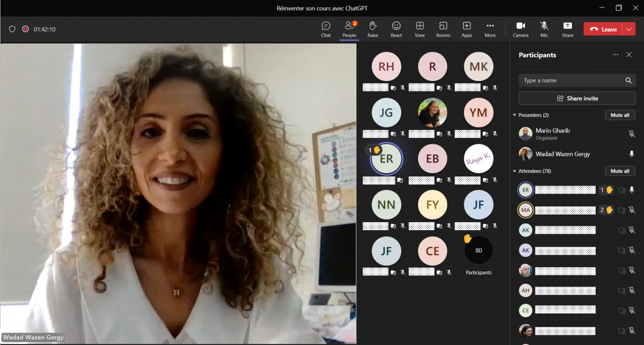
Task: Click the meeting timer 01:42:10
Action: (45, 29)
